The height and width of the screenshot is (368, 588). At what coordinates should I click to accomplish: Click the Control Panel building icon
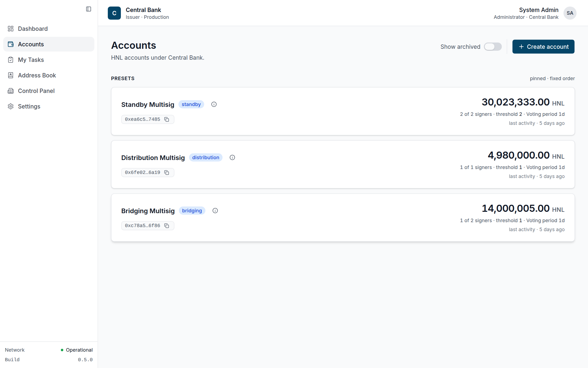pos(11,91)
